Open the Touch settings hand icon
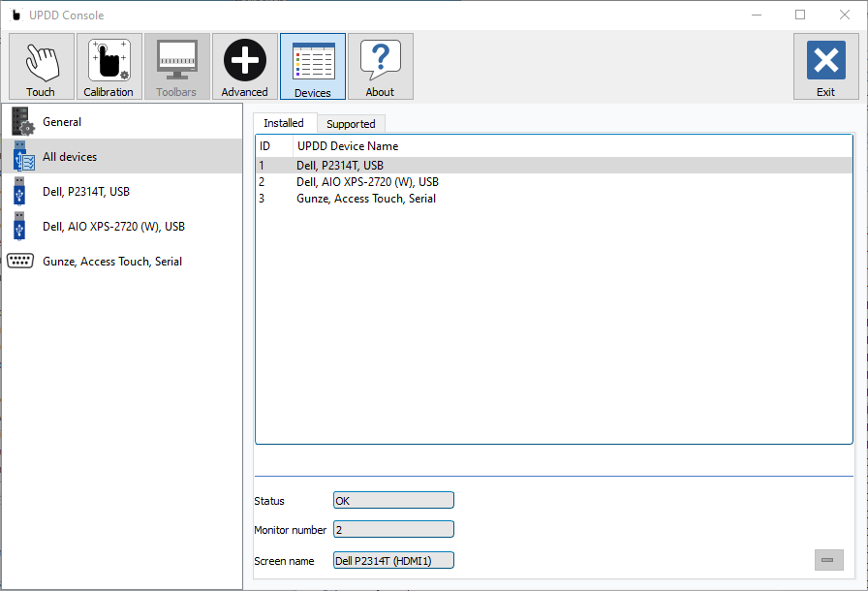This screenshot has height=591, width=868. (42, 67)
